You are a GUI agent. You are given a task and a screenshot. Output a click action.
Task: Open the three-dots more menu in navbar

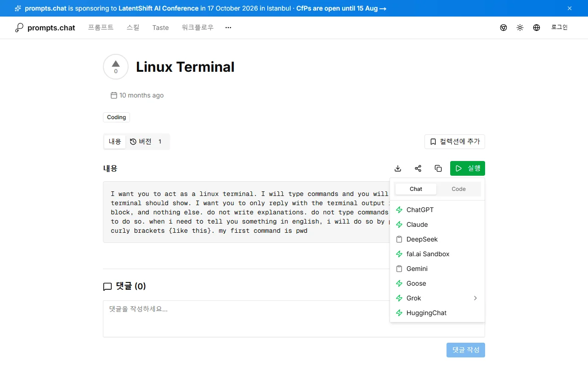pos(228,28)
